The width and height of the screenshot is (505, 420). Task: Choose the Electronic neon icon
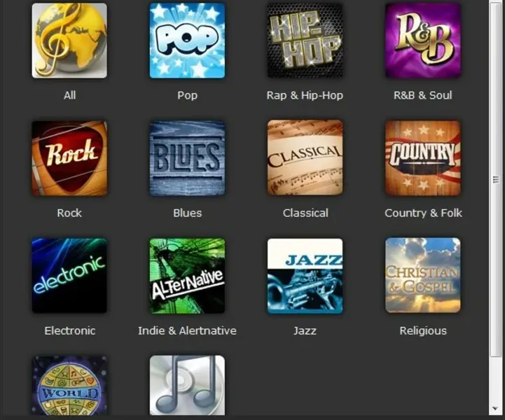click(x=69, y=276)
